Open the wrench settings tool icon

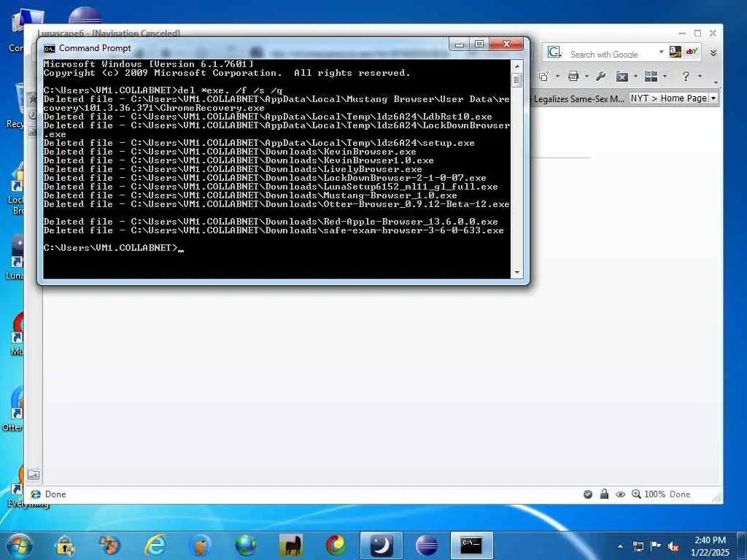(601, 76)
